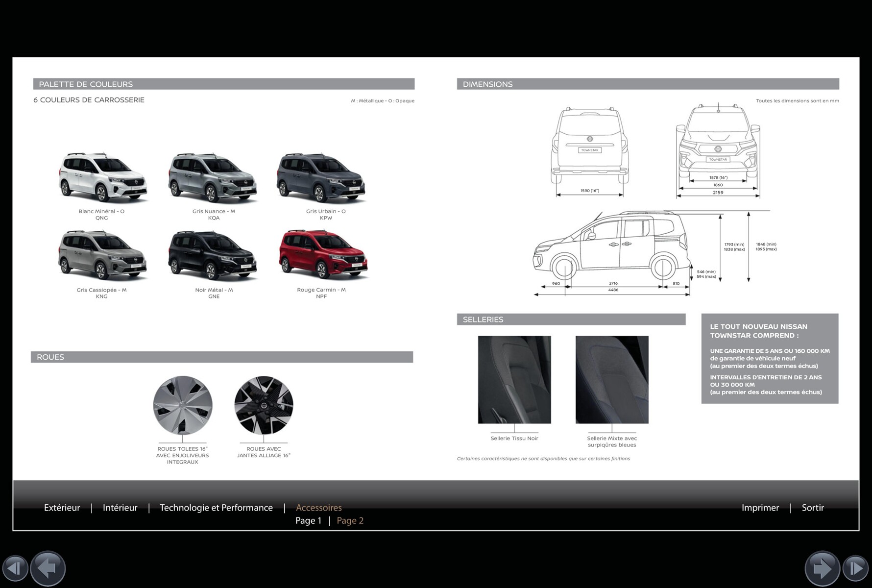Click the 4486 overall length value
The image size is (872, 588).
click(x=613, y=290)
